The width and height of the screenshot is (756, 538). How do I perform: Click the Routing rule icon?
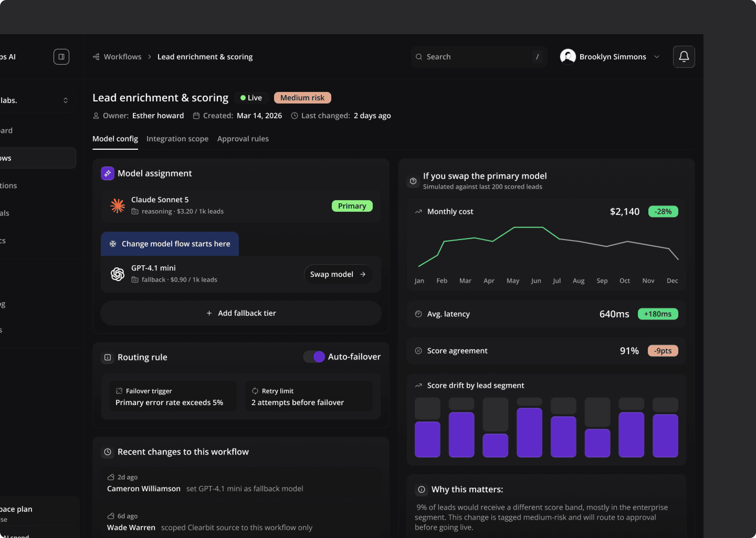pyautogui.click(x=108, y=357)
